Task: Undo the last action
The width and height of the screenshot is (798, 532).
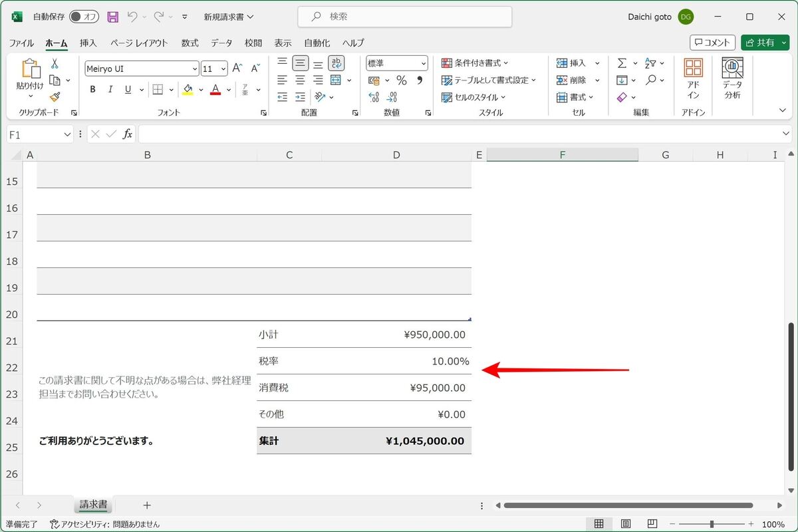Action: [132, 17]
